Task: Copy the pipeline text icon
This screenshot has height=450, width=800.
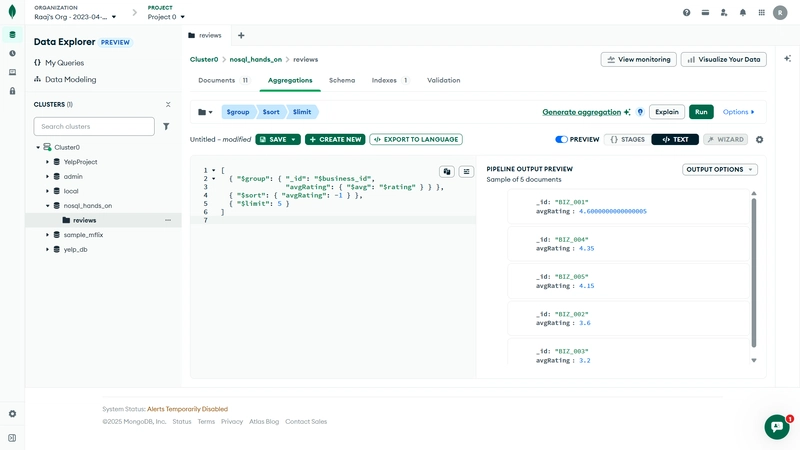Action: coord(447,171)
